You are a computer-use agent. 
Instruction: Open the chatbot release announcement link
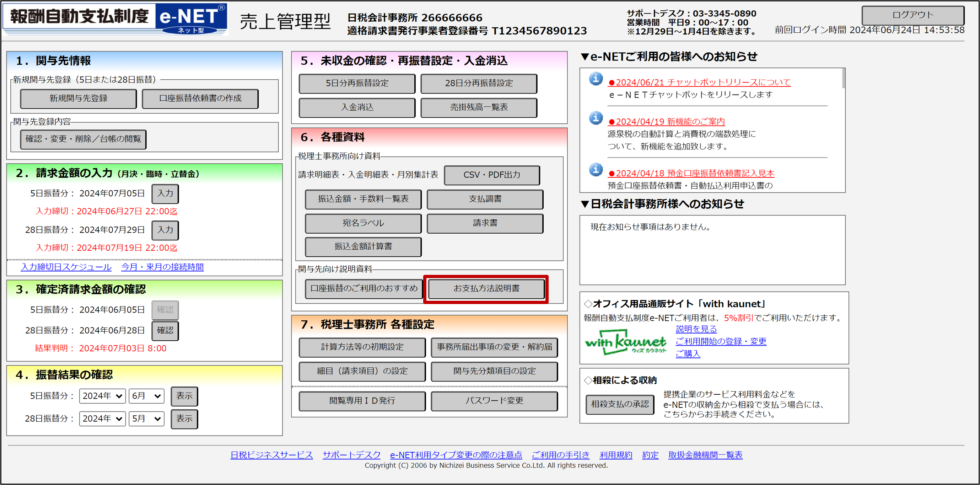[699, 82]
